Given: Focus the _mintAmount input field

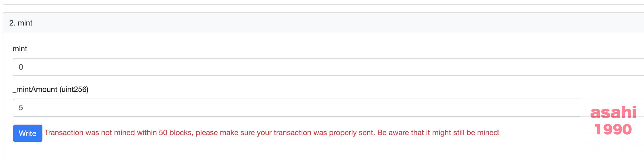Looking at the screenshot, I should [290, 108].
